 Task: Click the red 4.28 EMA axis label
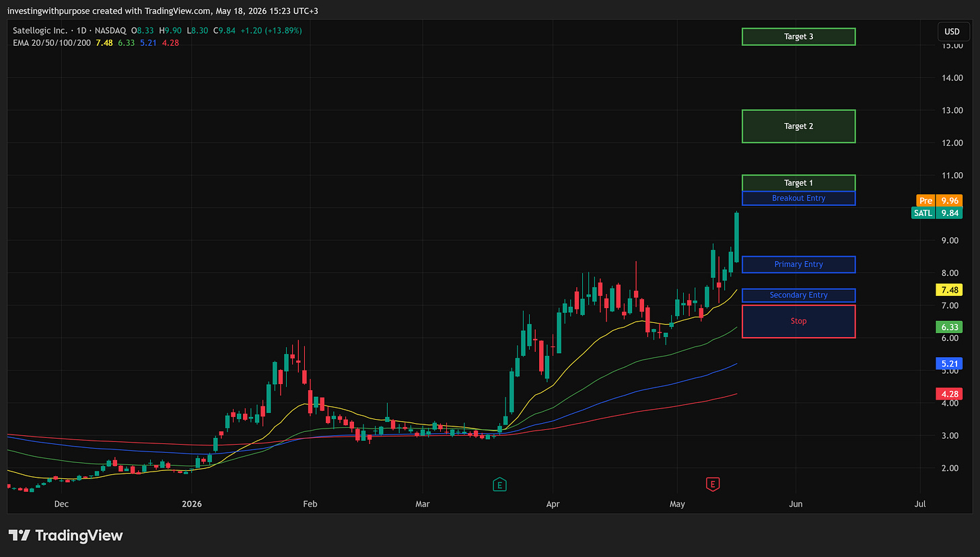coord(949,394)
